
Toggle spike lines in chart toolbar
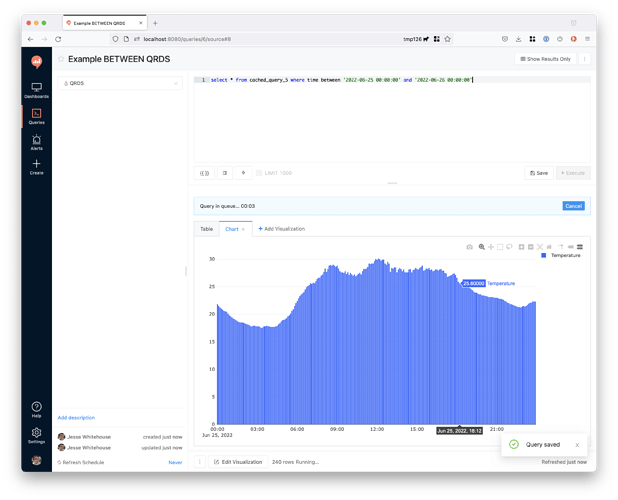(x=561, y=247)
